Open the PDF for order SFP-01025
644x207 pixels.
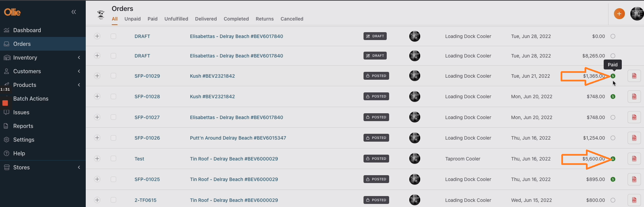pos(634,179)
